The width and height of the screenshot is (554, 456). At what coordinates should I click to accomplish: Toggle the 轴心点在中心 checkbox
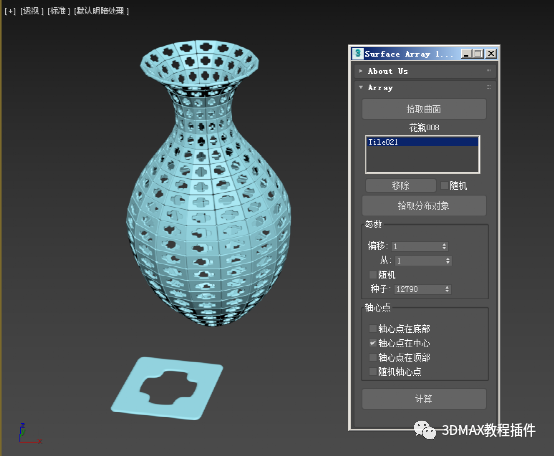coord(373,343)
